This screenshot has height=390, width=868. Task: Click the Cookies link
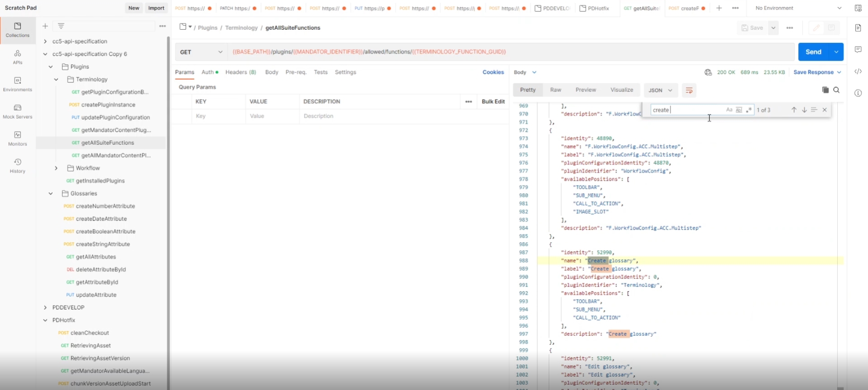pyautogui.click(x=493, y=72)
